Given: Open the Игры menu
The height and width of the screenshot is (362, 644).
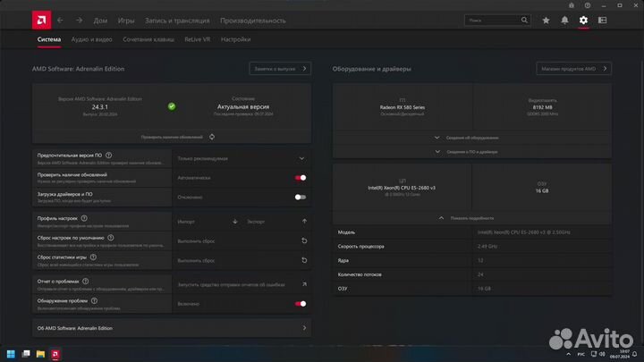Looking at the screenshot, I should point(126,21).
